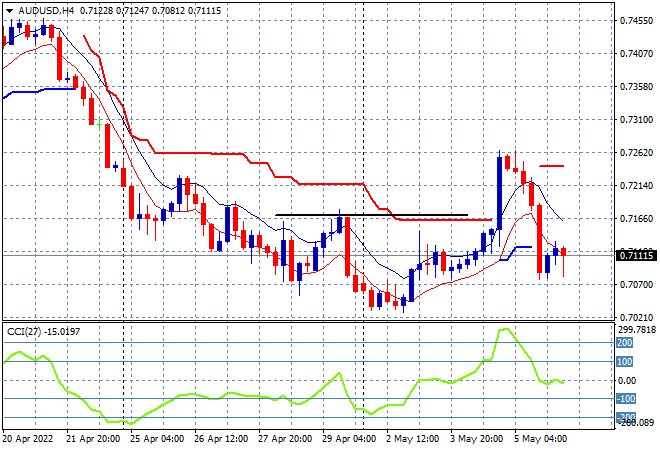Click the 0.73100 price axis label

pyautogui.click(x=636, y=120)
